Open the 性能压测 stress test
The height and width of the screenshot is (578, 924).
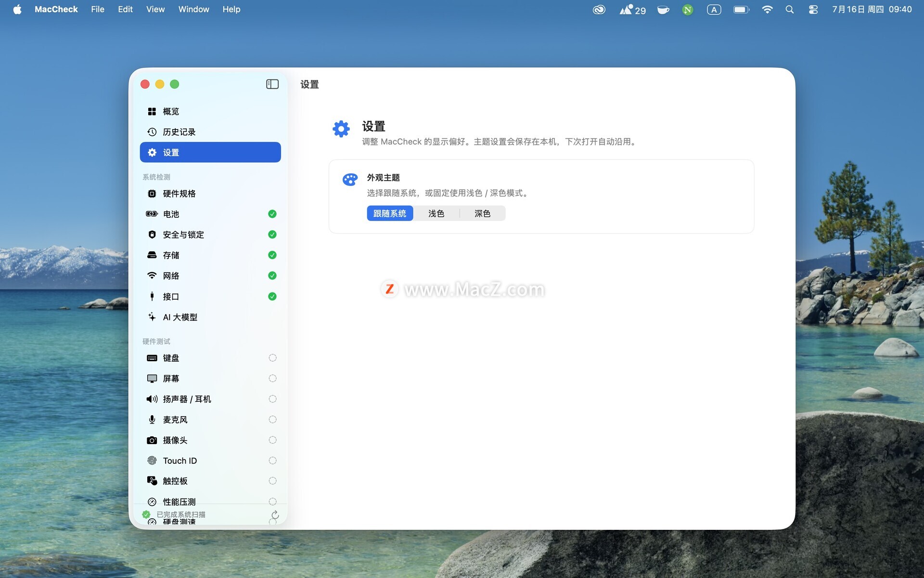[x=210, y=501]
